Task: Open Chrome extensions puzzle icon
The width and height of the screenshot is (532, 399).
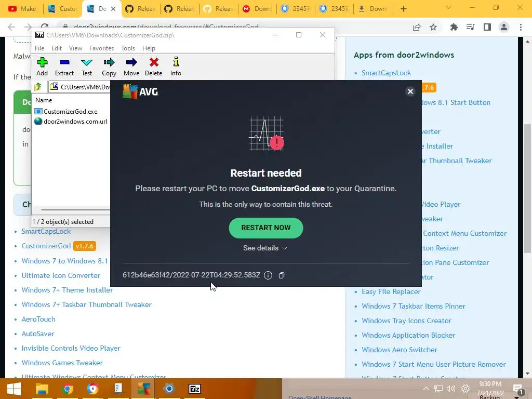Action: (454, 27)
